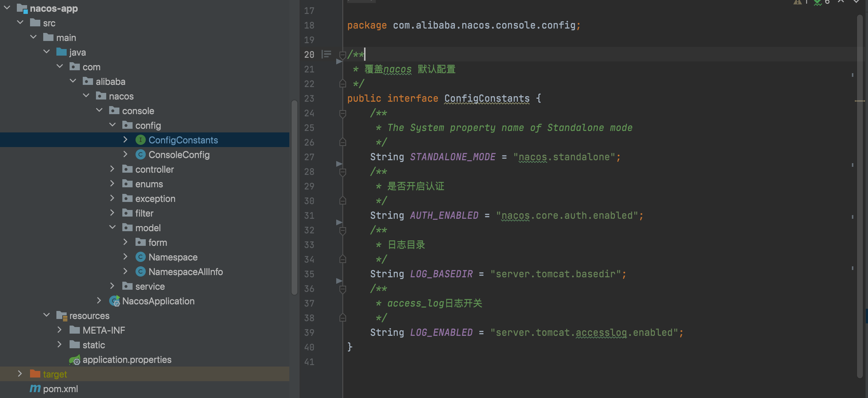868x398 pixels.
Task: Click the config package folder icon
Action: click(x=127, y=125)
